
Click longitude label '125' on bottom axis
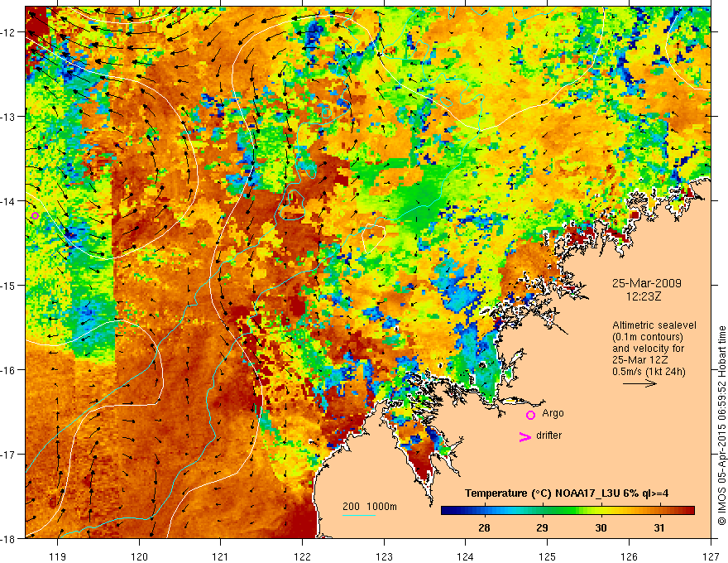548,556
